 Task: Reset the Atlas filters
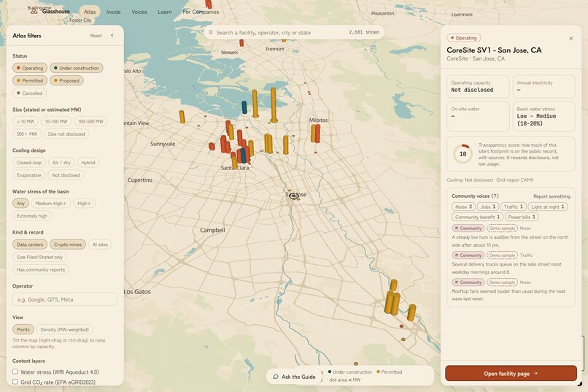tap(96, 36)
